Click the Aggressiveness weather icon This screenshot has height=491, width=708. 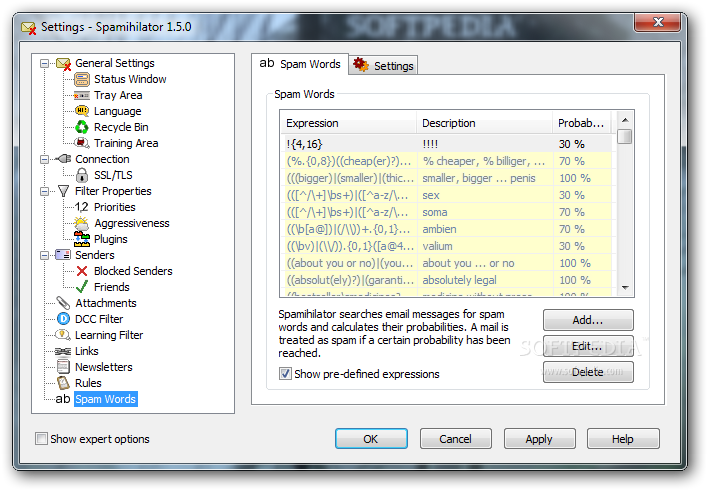click(82, 223)
